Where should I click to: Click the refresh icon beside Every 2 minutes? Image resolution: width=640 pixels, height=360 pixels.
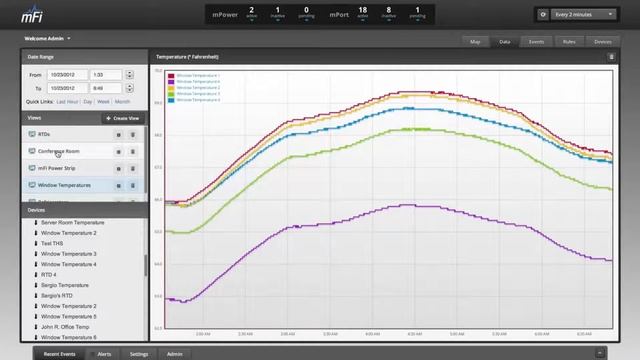tap(543, 15)
